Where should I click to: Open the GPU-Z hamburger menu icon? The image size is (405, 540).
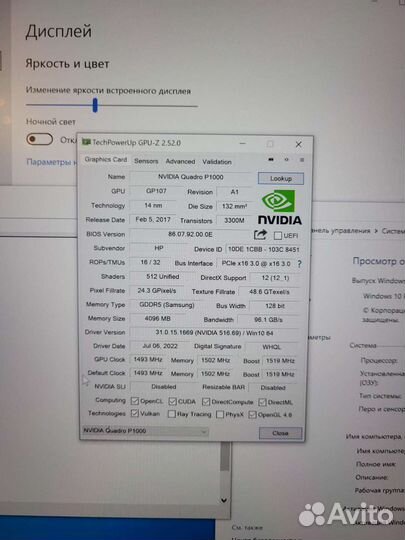click(302, 160)
